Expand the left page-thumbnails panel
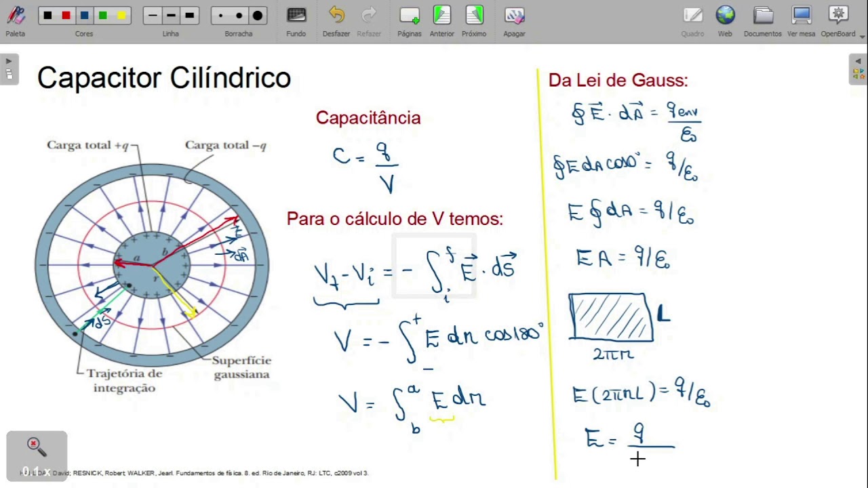The height and width of the screenshot is (488, 868). [x=9, y=68]
